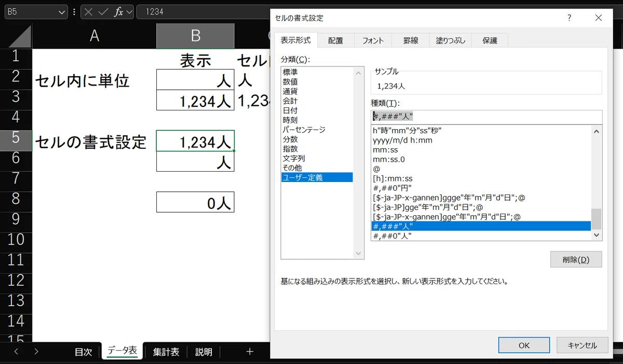The width and height of the screenshot is (623, 364).
Task: Select その他 in the category list
Action: pyautogui.click(x=317, y=168)
